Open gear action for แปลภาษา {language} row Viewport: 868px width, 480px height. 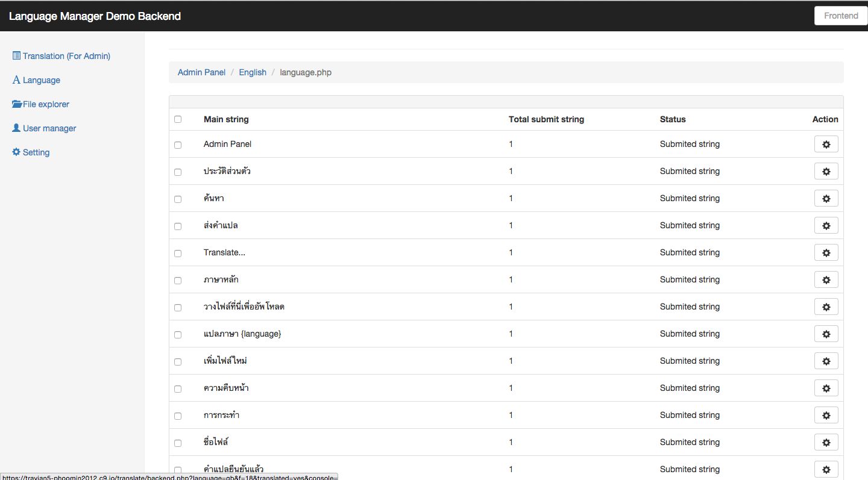(x=826, y=334)
